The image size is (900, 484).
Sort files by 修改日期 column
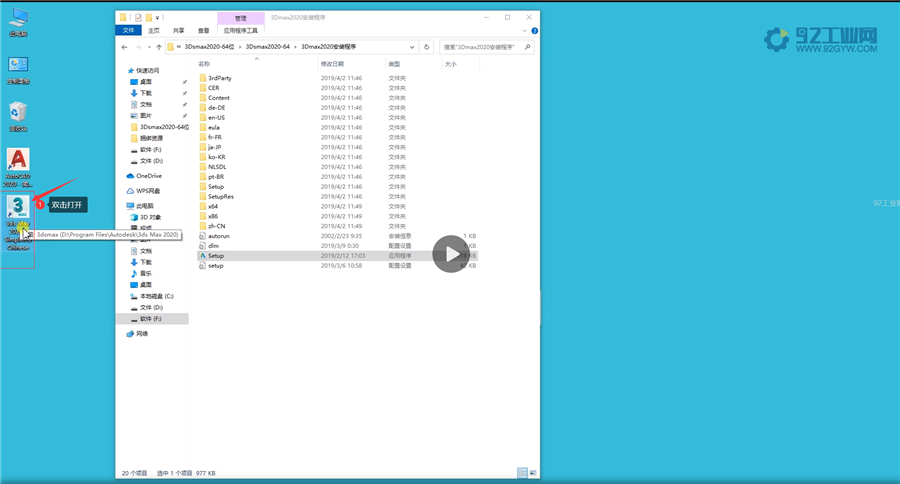[x=332, y=64]
